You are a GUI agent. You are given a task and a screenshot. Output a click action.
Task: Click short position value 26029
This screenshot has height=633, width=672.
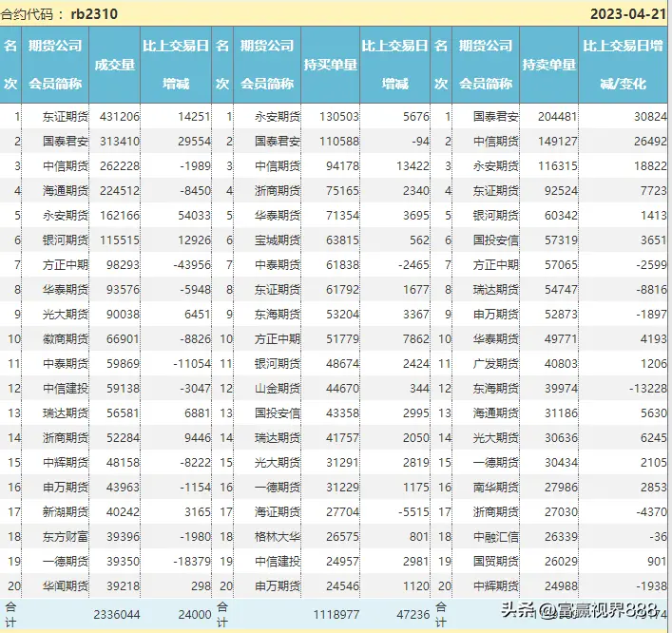561,562
